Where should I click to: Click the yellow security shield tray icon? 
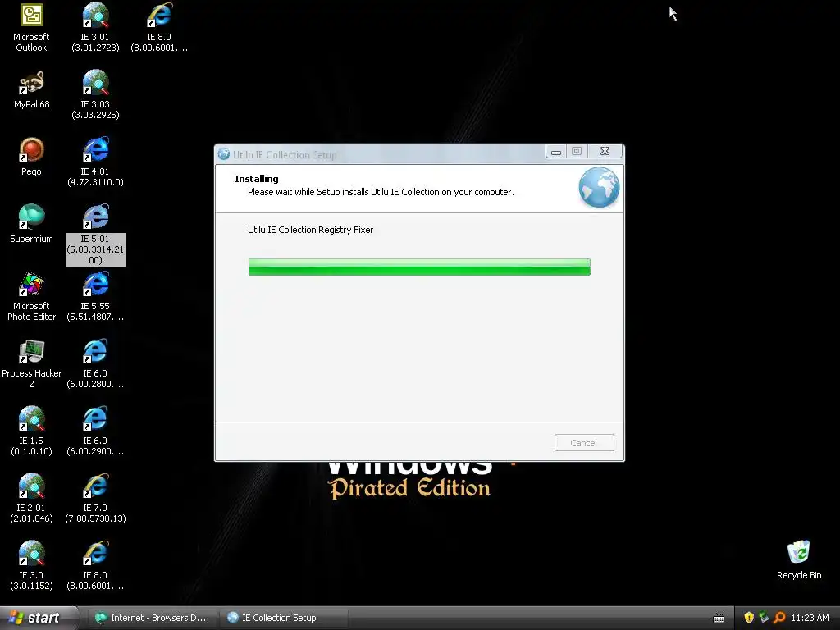[x=749, y=618]
